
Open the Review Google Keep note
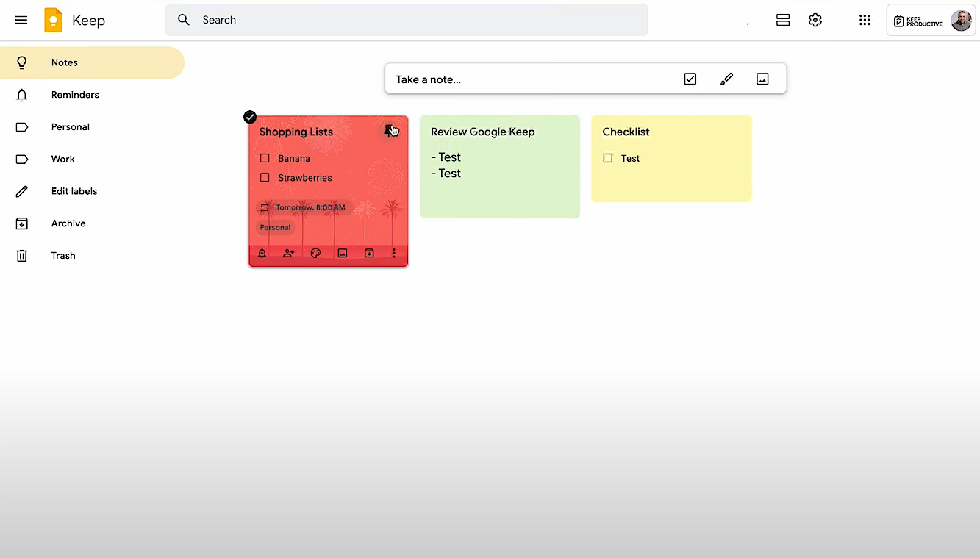click(500, 167)
